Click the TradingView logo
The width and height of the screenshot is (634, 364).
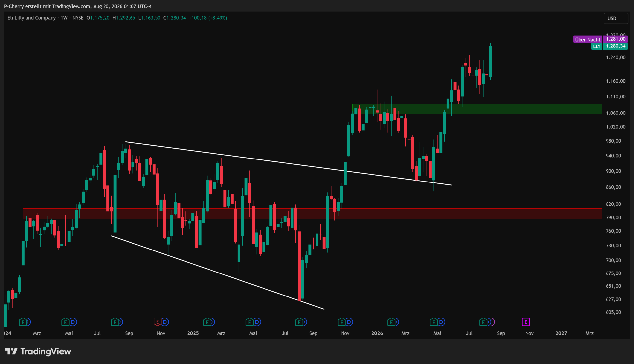tap(38, 351)
